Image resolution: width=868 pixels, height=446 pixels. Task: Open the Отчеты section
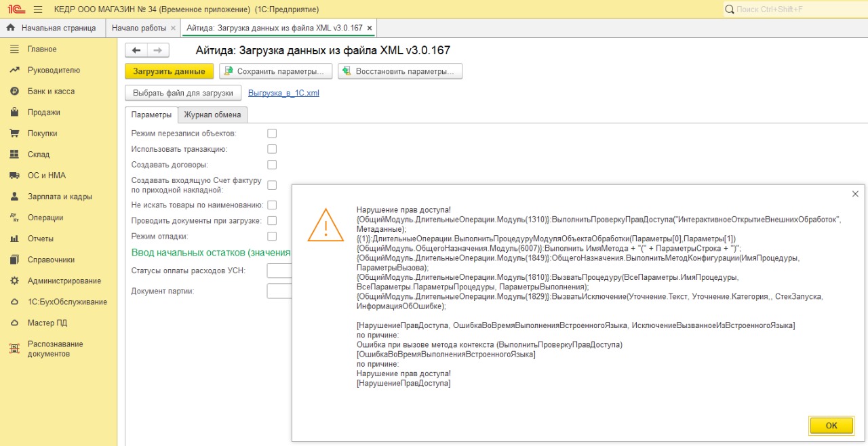41,239
